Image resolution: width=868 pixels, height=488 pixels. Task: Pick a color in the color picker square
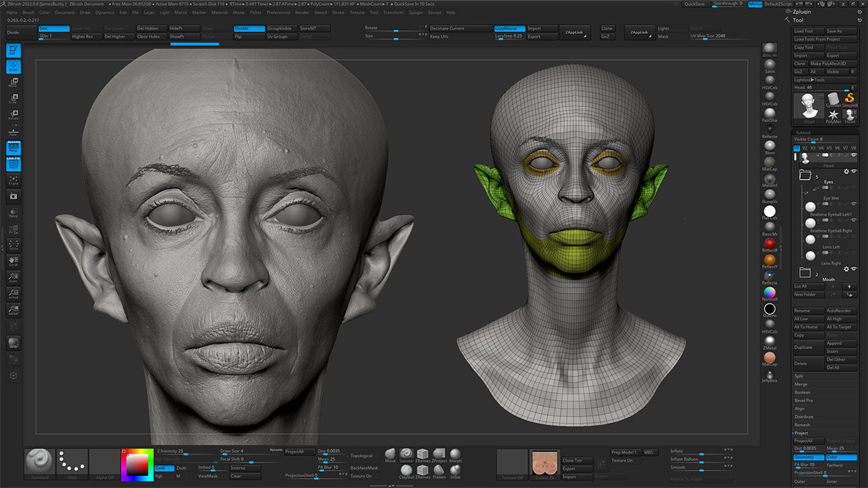tap(138, 463)
